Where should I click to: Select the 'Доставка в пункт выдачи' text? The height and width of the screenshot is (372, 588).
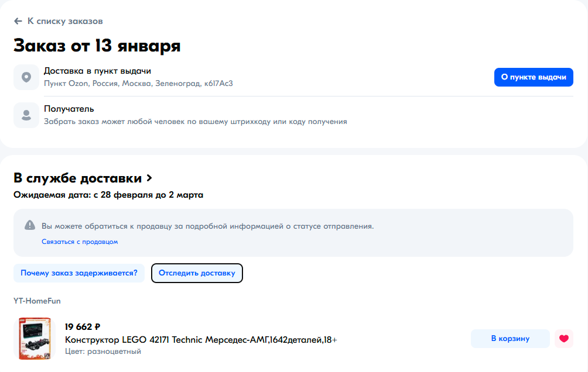[x=97, y=71]
